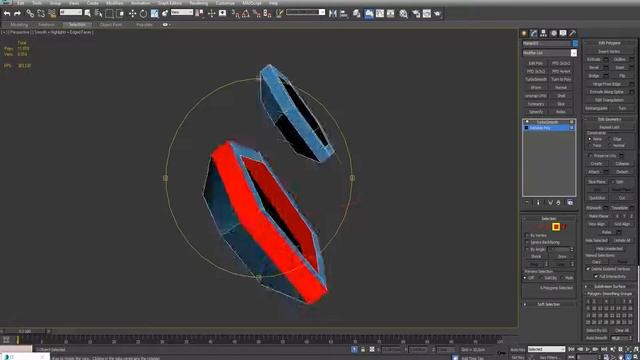Click the Mirror tool icon

tap(333, 13)
